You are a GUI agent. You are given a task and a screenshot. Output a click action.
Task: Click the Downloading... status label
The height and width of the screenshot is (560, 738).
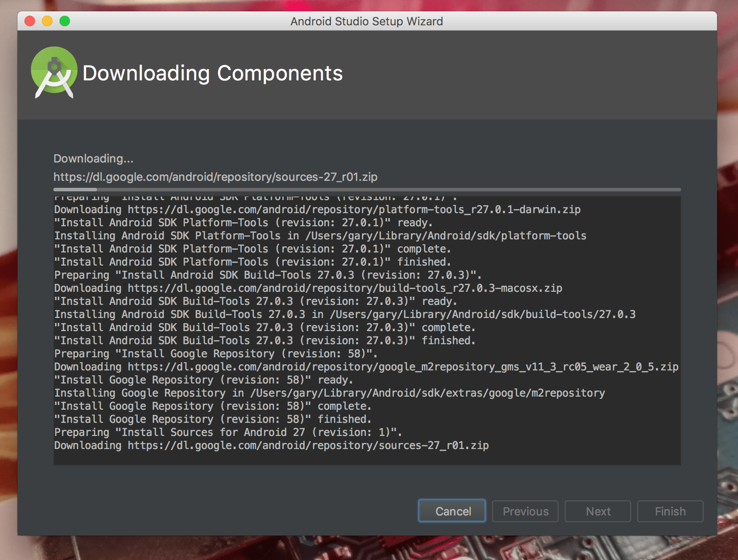[x=93, y=159]
